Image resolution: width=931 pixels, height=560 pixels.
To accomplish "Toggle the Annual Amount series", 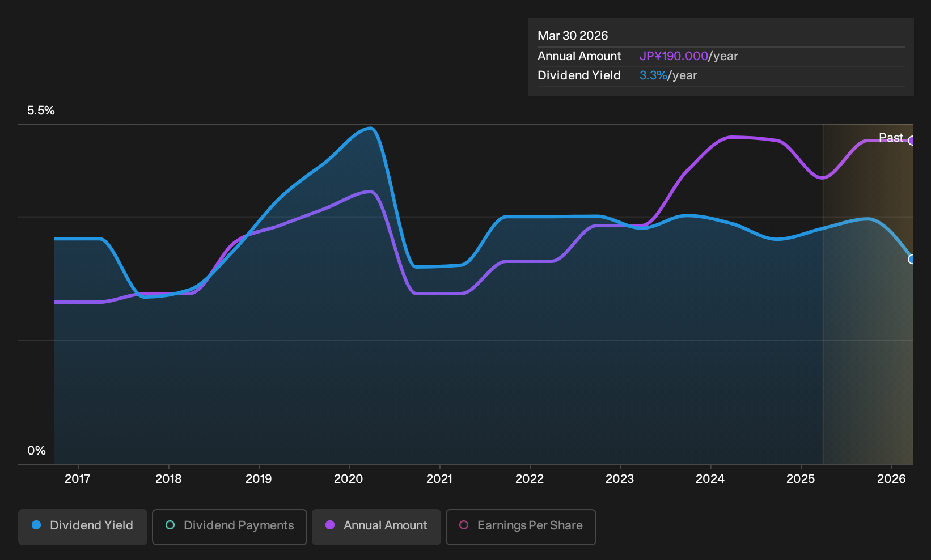I will click(376, 527).
